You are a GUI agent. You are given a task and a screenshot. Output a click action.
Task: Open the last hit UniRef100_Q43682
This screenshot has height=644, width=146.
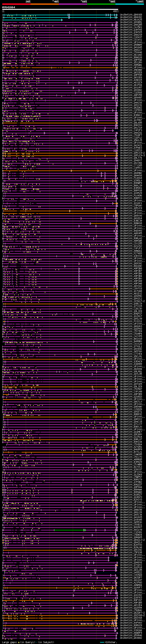tap(131, 638)
